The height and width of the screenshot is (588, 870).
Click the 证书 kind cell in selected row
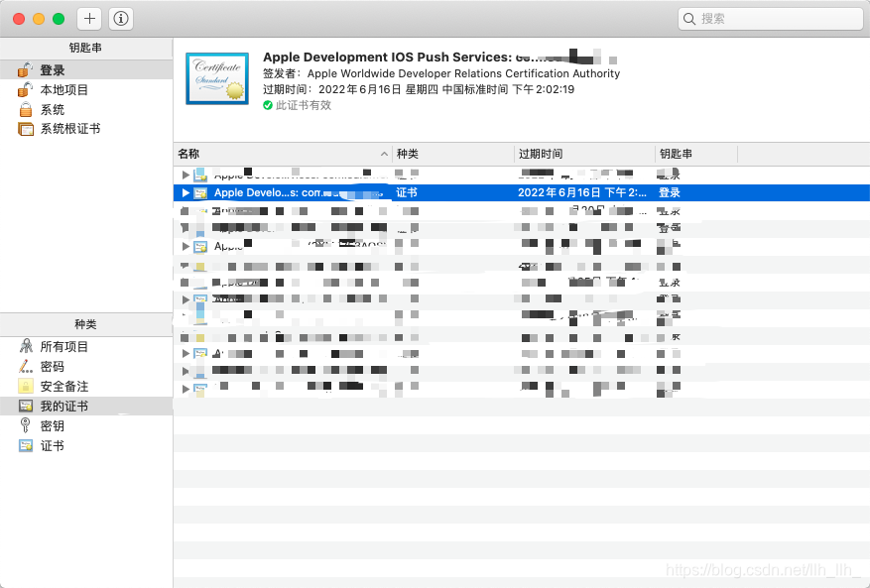tap(407, 192)
